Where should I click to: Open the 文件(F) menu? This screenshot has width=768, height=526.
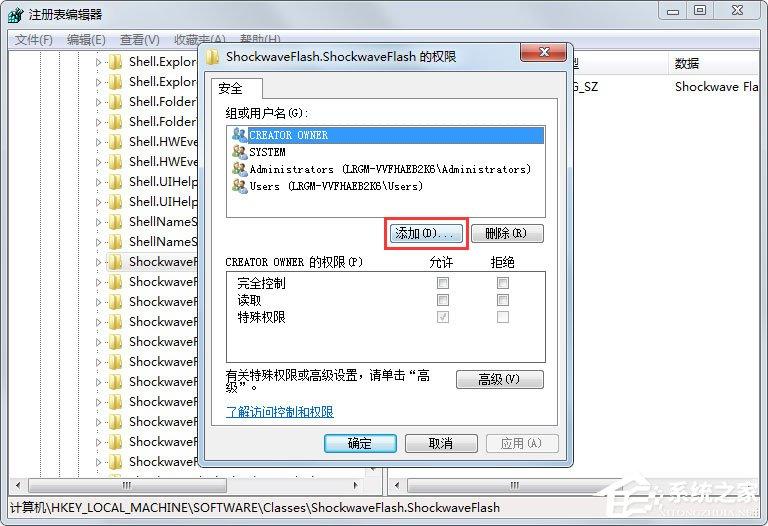pyautogui.click(x=33, y=40)
